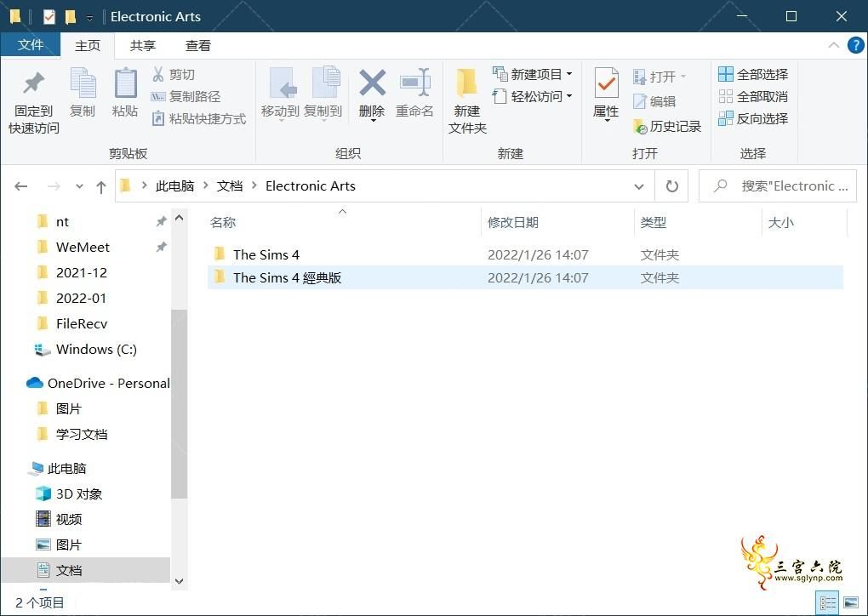Open the Move to menu

click(280, 94)
